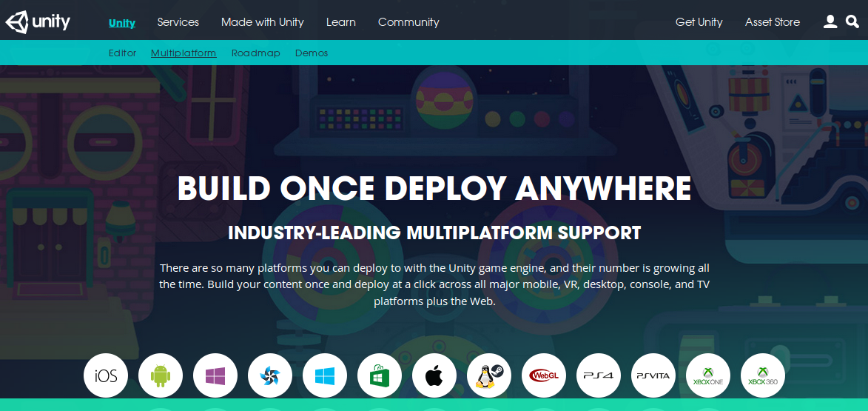Select the Android robot platform icon

[x=161, y=375]
